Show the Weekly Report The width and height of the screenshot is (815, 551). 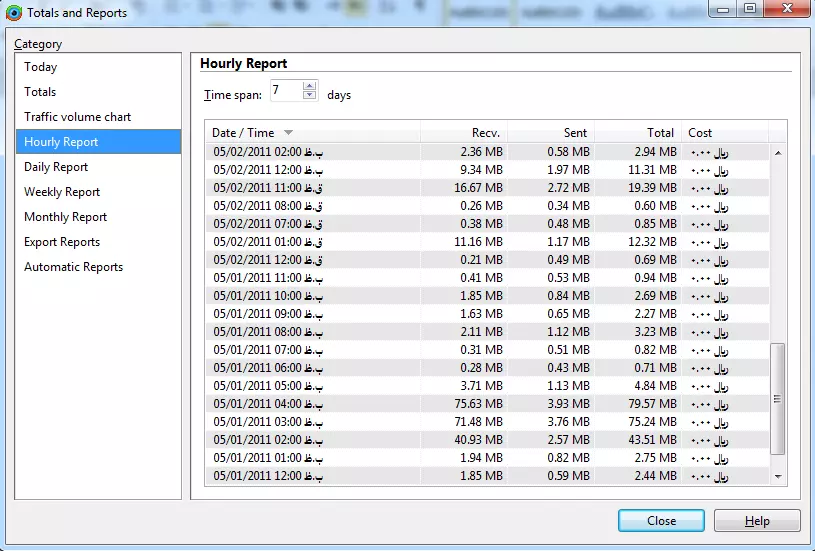click(x=62, y=192)
